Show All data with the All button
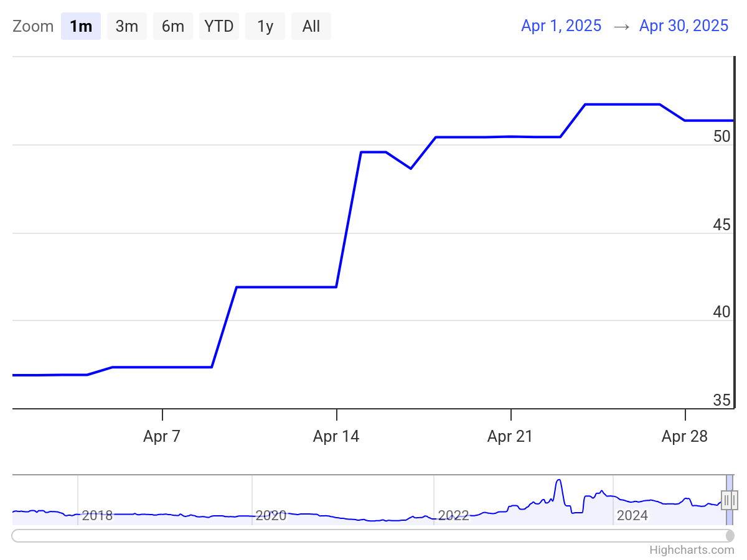This screenshot has height=560, width=747. coord(311,26)
